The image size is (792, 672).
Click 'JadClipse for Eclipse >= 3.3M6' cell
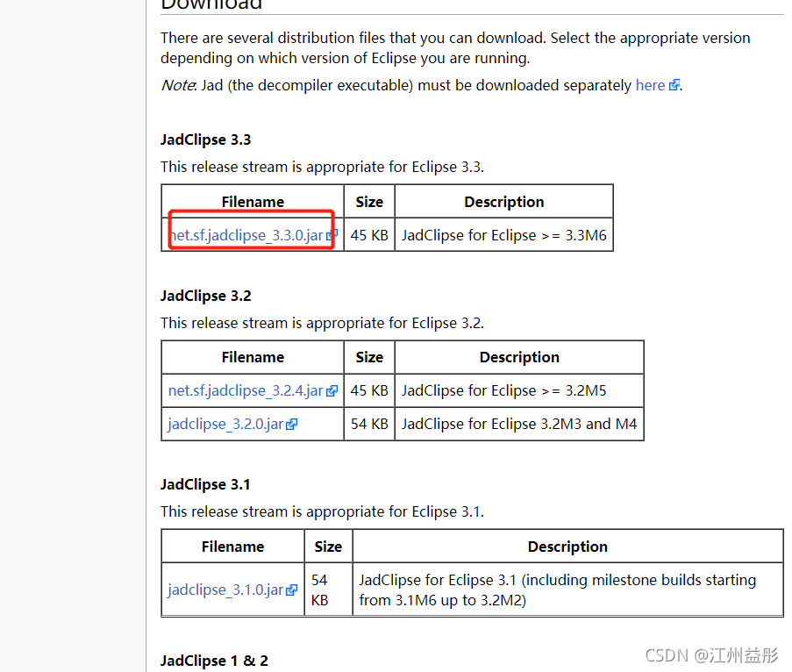coord(503,235)
